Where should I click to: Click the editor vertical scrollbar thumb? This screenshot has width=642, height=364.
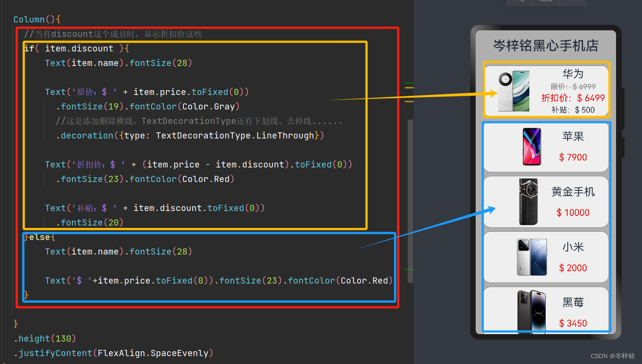coord(410,201)
